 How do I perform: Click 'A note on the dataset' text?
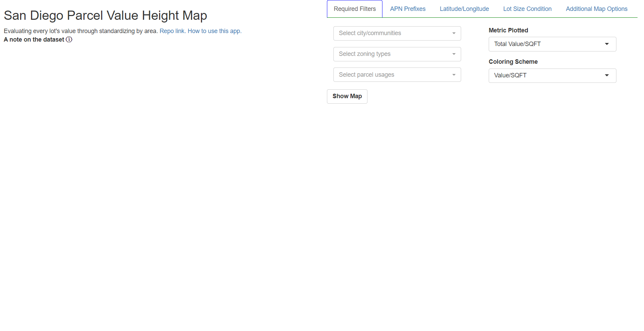coord(34,40)
